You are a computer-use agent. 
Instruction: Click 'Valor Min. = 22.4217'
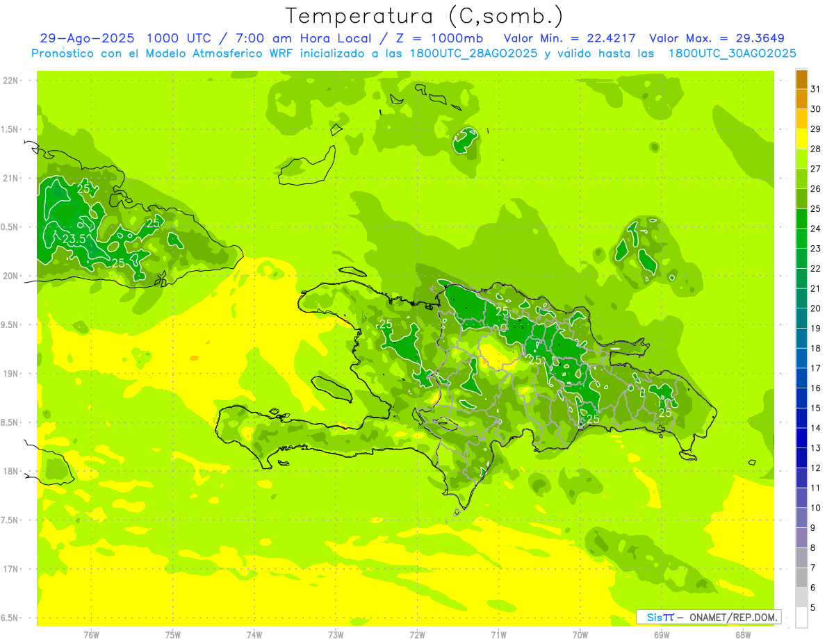click(x=570, y=38)
